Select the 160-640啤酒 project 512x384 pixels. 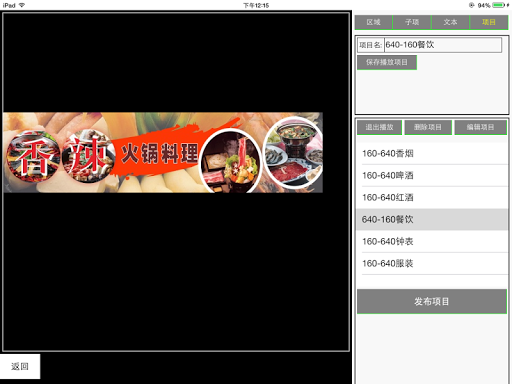432,176
